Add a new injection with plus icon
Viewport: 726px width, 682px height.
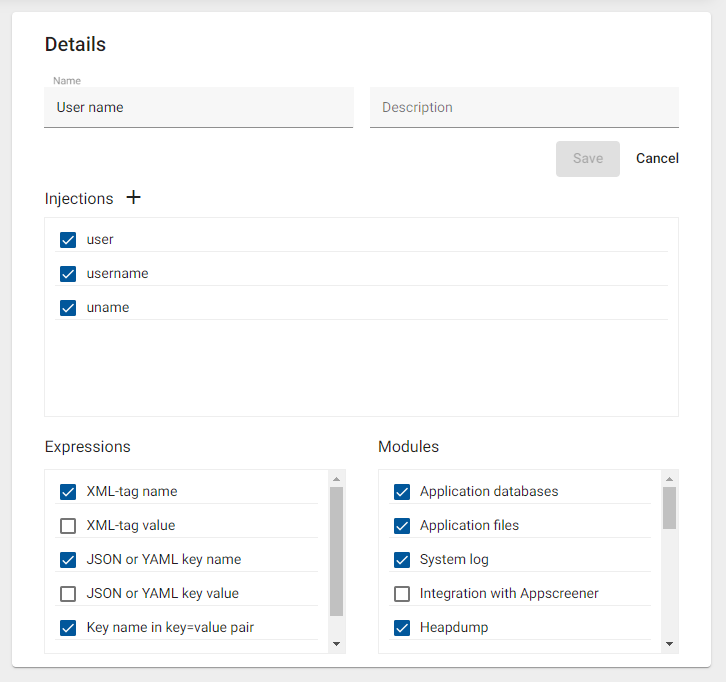[133, 197]
